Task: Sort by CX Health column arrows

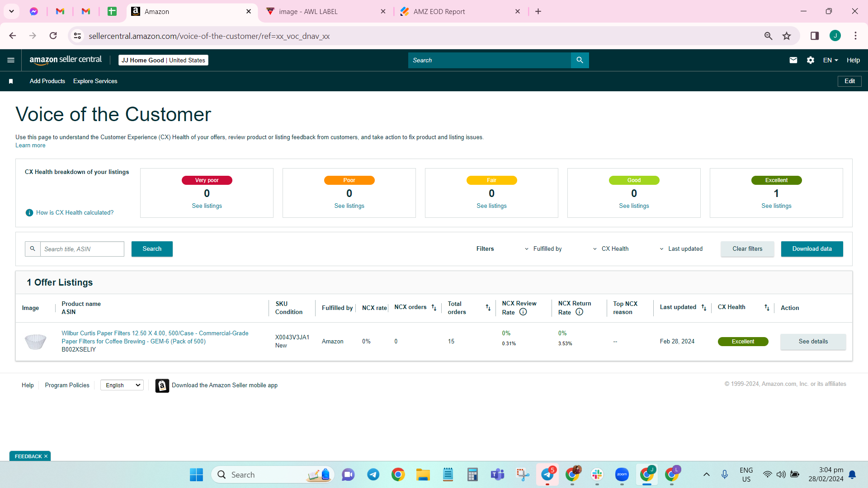Action: click(767, 307)
